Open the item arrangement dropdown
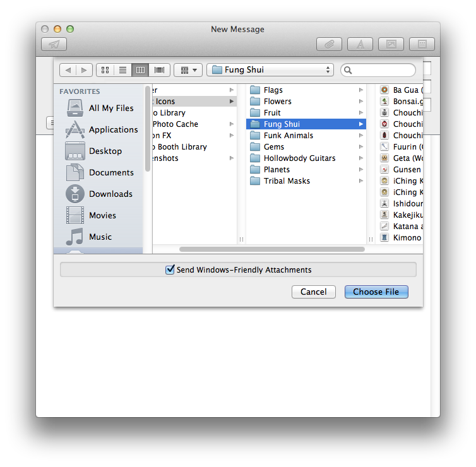Screen dimensions: 476x467 click(188, 70)
